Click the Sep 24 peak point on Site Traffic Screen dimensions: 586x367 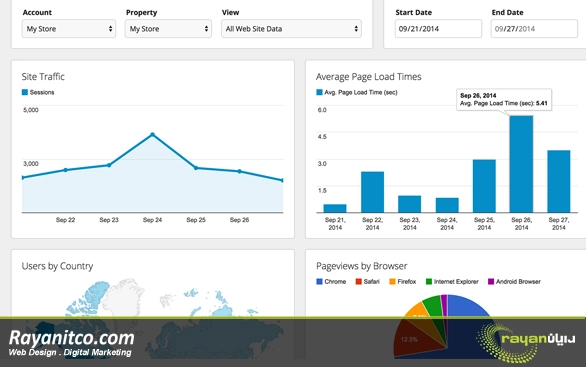click(x=152, y=135)
